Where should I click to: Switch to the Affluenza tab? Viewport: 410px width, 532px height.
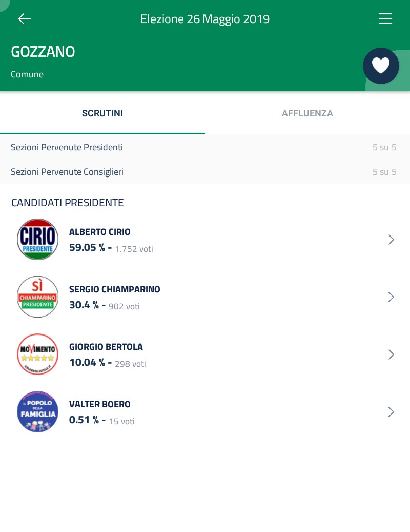coord(307,113)
